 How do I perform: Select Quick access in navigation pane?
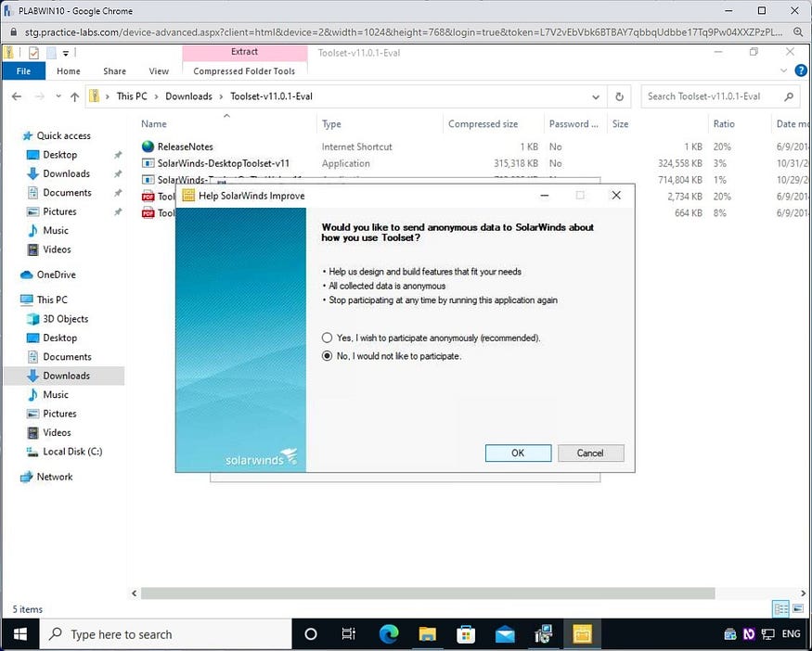pos(63,135)
